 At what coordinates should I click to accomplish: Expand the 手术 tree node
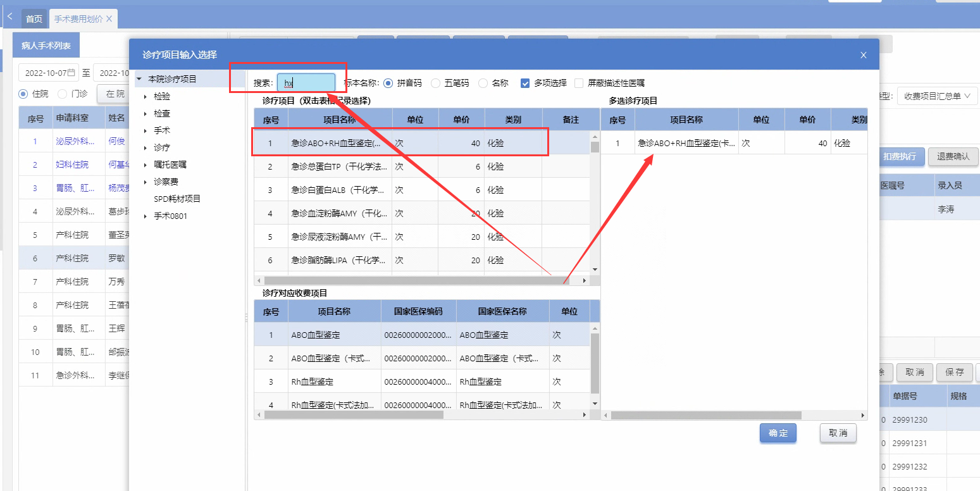(x=146, y=130)
